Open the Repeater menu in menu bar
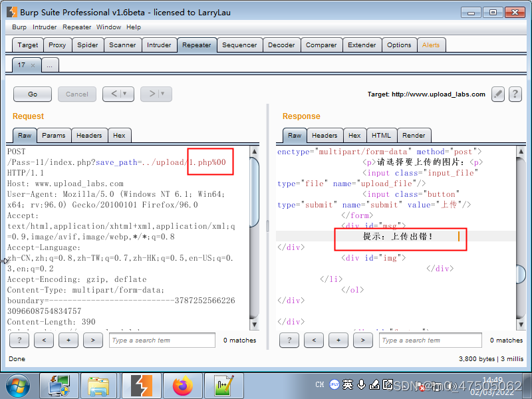Image resolution: width=532 pixels, height=399 pixels. click(76, 27)
